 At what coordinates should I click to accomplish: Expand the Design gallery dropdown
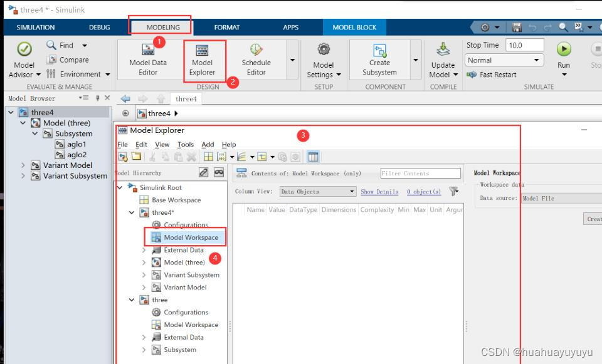point(293,60)
